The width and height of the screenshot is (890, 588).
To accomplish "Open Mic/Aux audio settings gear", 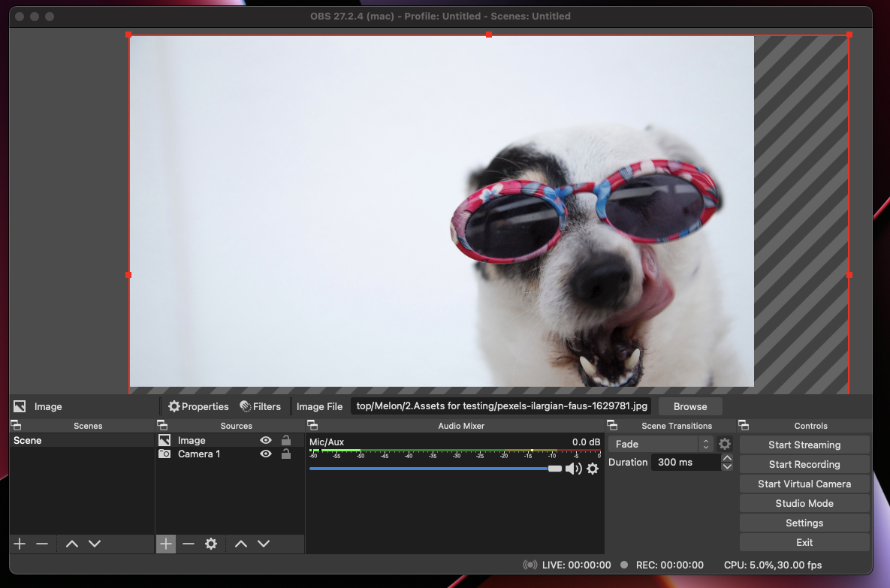I will coord(593,469).
